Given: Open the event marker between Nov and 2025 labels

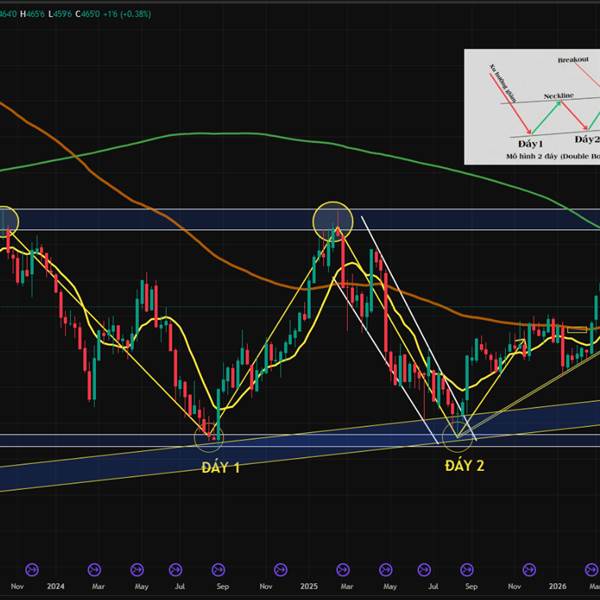Looking at the screenshot, I should (281, 569).
